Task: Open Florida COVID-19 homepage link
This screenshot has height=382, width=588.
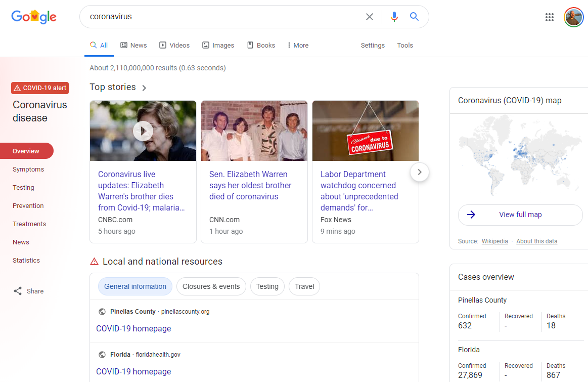Action: 133,371
